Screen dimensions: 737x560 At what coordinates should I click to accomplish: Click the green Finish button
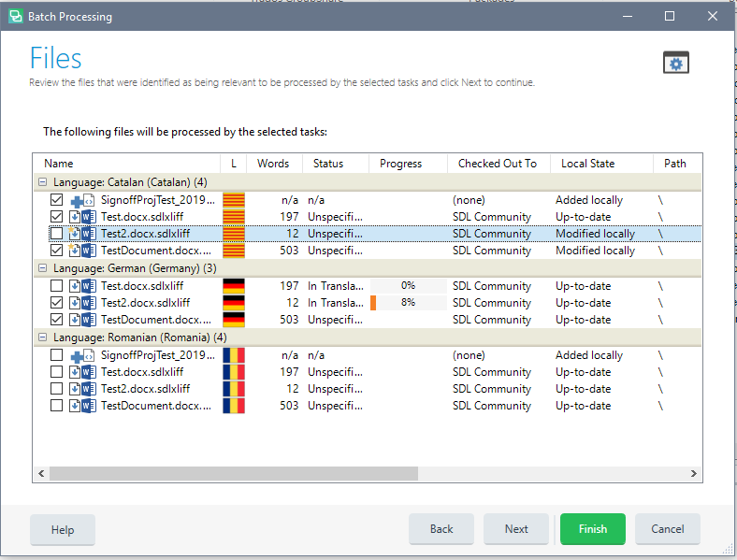coord(593,529)
